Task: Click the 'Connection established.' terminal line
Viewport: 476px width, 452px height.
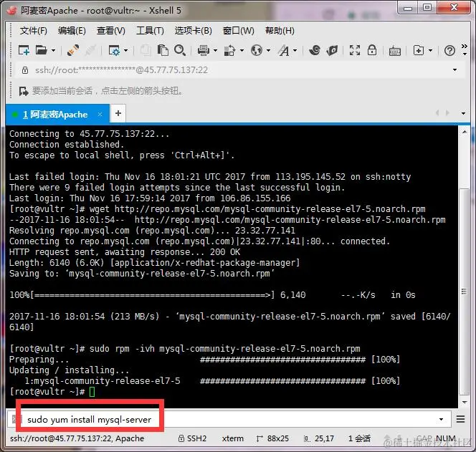Action: pos(67,145)
